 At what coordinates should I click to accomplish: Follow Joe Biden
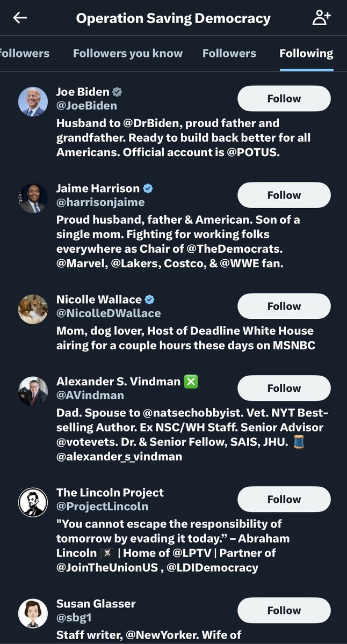(x=284, y=99)
